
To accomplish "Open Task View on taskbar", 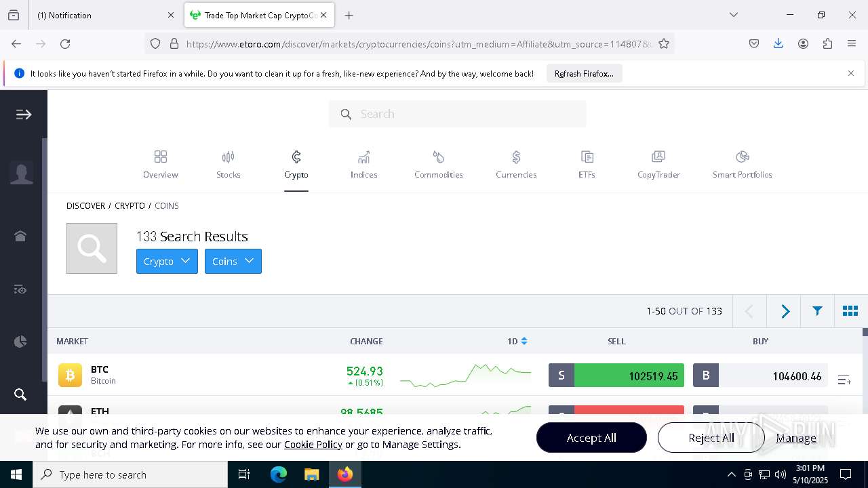I will click(244, 474).
